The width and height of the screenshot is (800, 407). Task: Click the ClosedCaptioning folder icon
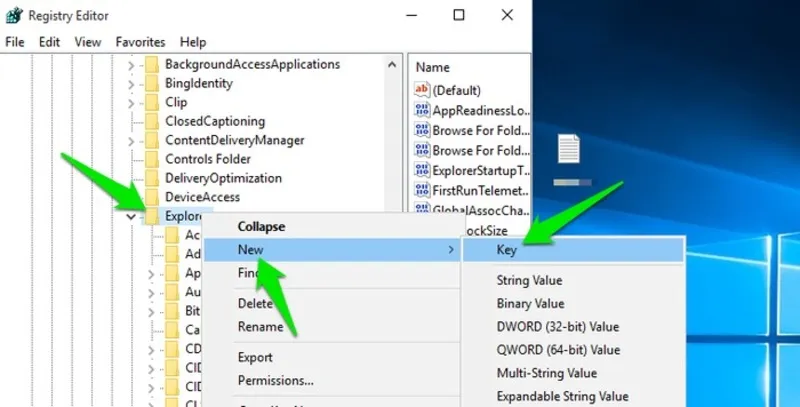click(x=152, y=121)
